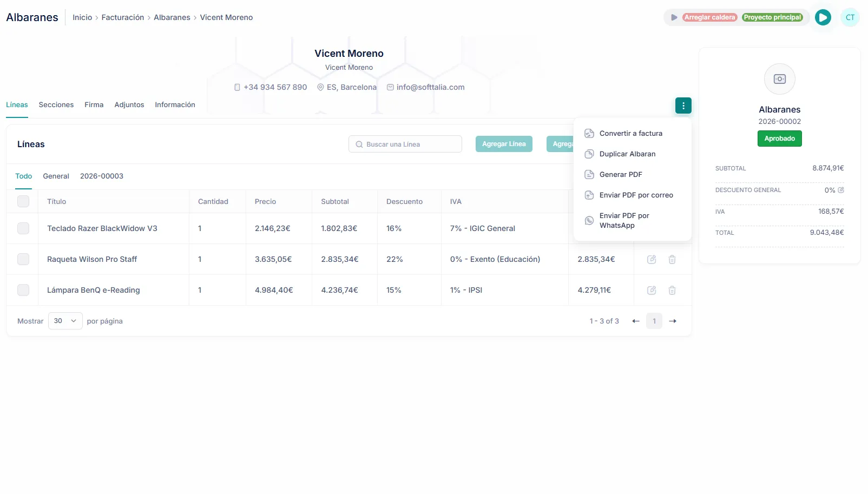Edit the general discount percentage
Image resolution: width=868 pixels, height=494 pixels.
point(841,190)
